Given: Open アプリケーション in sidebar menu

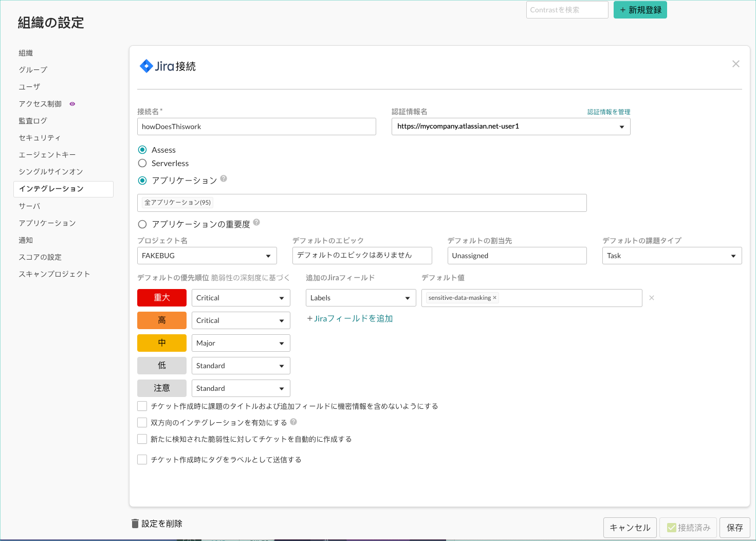Looking at the screenshot, I should tap(47, 223).
